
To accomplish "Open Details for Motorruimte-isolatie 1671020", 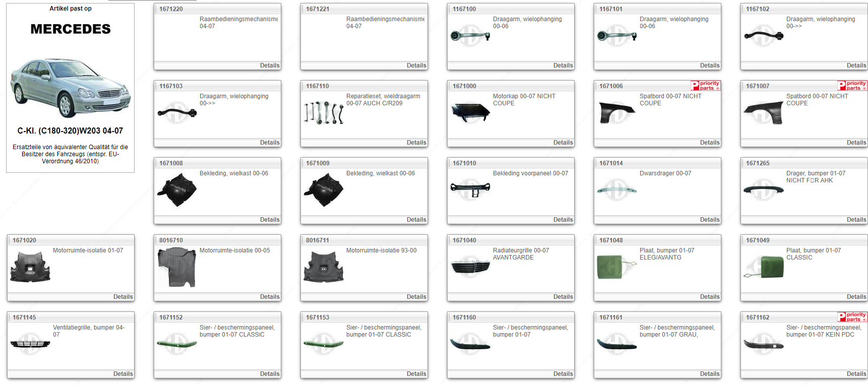I will (123, 297).
